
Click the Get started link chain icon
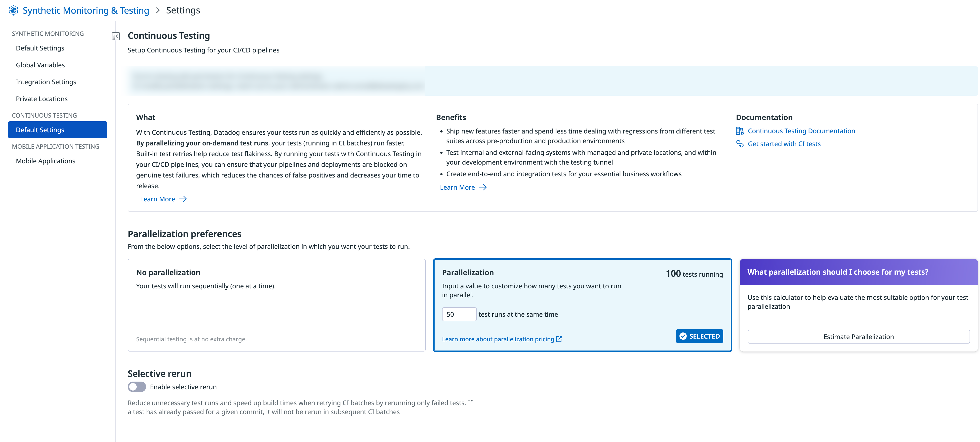coord(739,144)
